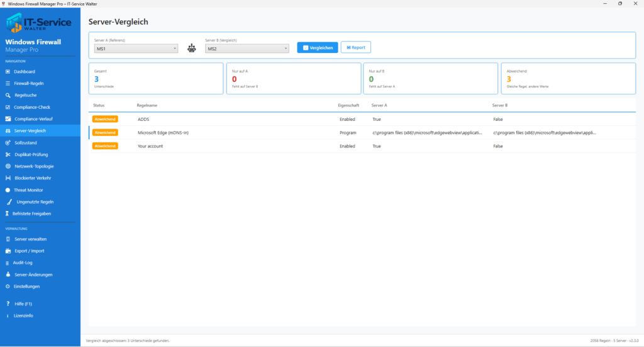Click the Blockierter Verkehr icon

(8, 178)
